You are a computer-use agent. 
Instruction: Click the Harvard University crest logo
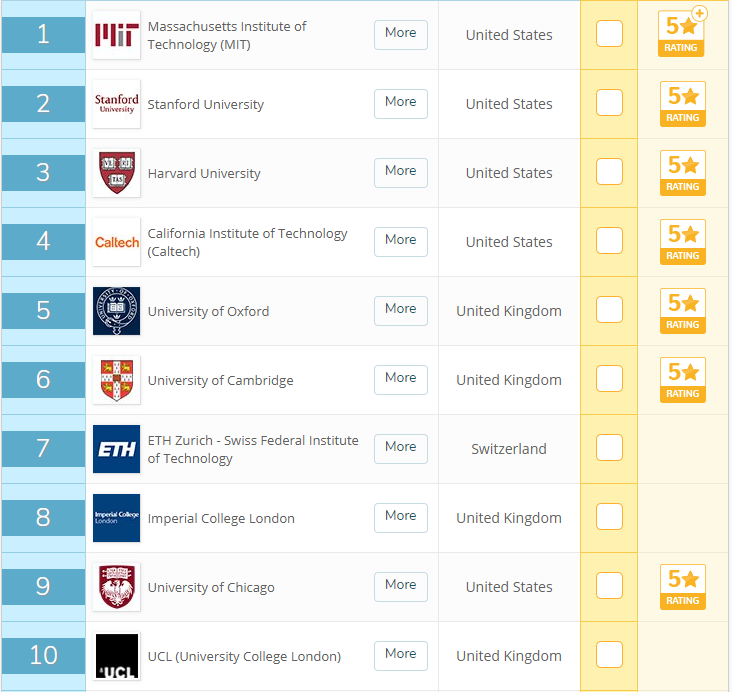116,173
